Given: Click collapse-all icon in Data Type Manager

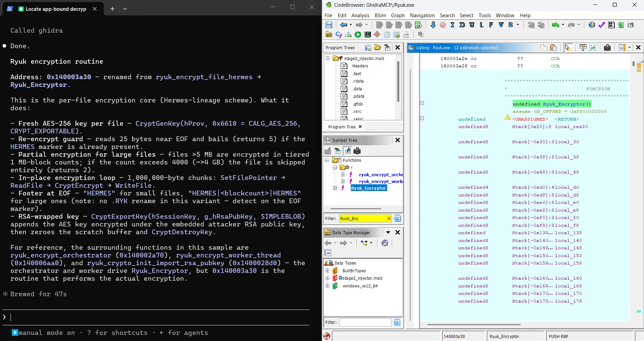Looking at the screenshot, I should 328,253.
